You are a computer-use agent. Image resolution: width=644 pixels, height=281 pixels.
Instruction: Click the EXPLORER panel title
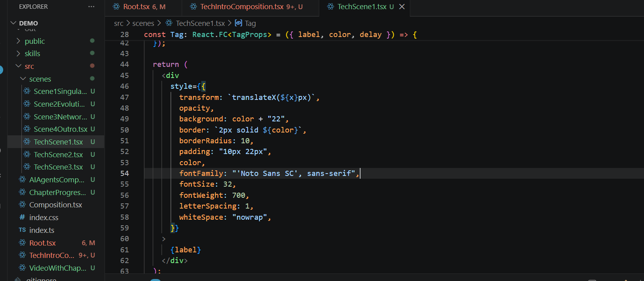point(33,7)
